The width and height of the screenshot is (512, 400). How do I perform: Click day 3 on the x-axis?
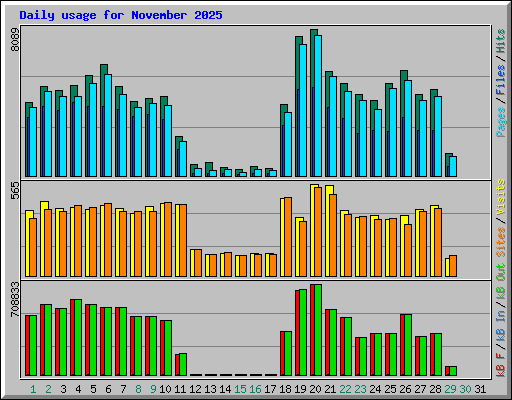click(63, 389)
